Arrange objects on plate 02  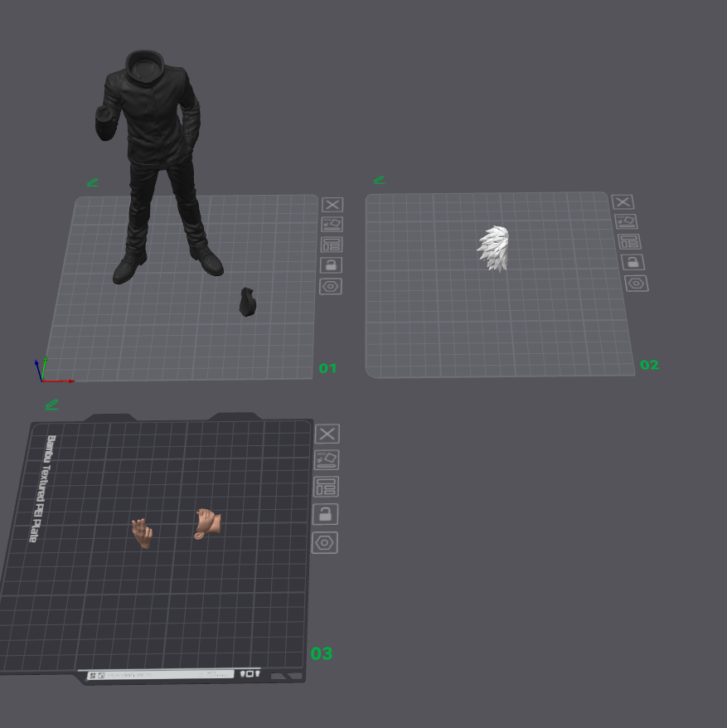point(629,242)
